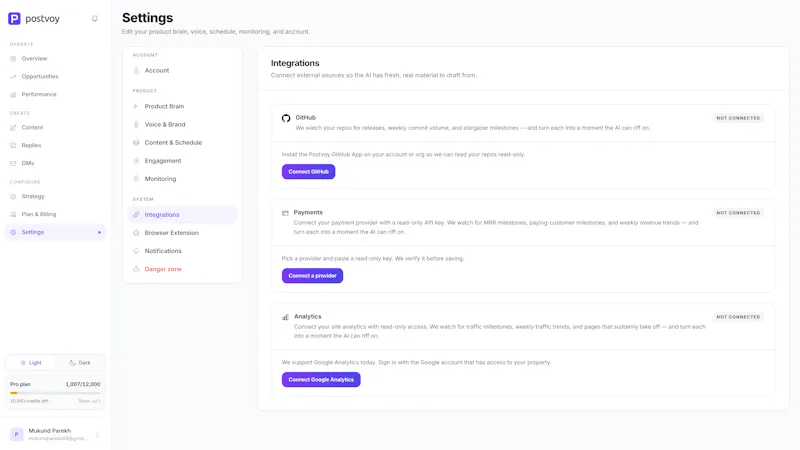800x450 pixels.
Task: Open Plan & Billing page
Action: (55, 214)
